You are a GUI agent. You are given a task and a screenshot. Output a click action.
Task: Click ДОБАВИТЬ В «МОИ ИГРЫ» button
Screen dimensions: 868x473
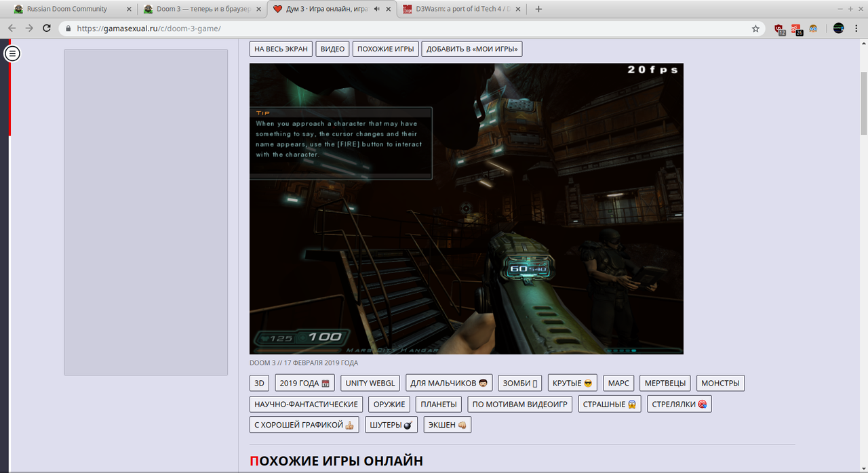(x=472, y=49)
